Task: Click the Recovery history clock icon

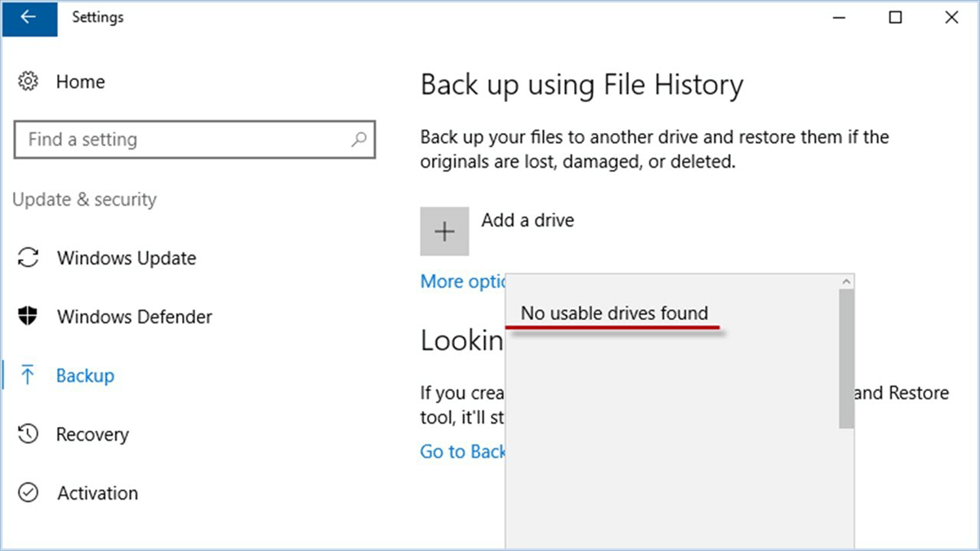Action: [29, 434]
